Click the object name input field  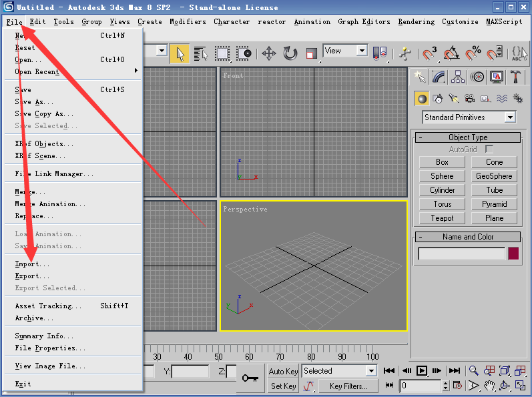pos(462,254)
